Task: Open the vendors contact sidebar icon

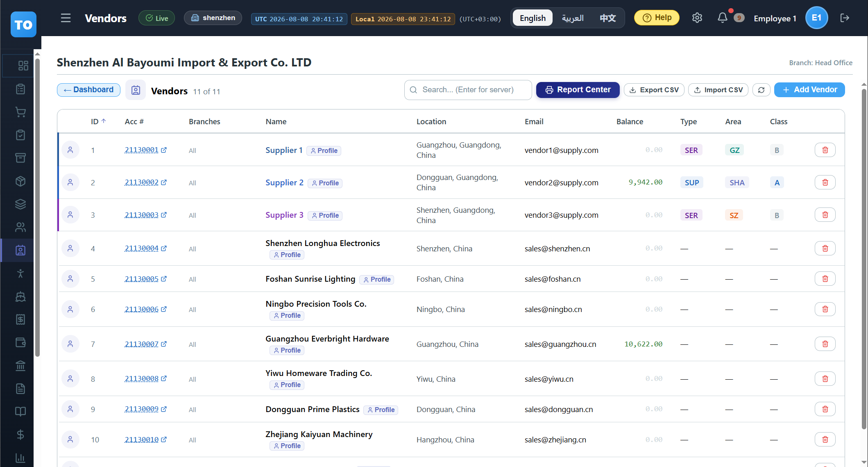Action: (20, 250)
